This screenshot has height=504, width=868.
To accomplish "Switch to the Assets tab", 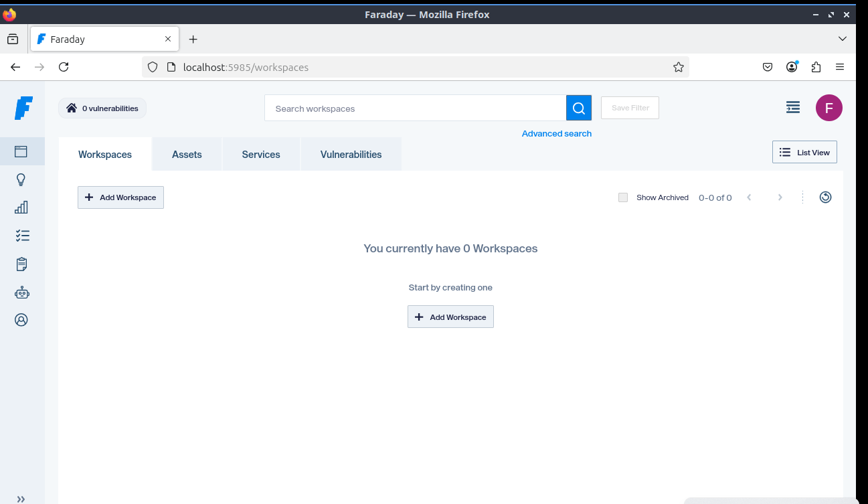I will click(x=187, y=154).
